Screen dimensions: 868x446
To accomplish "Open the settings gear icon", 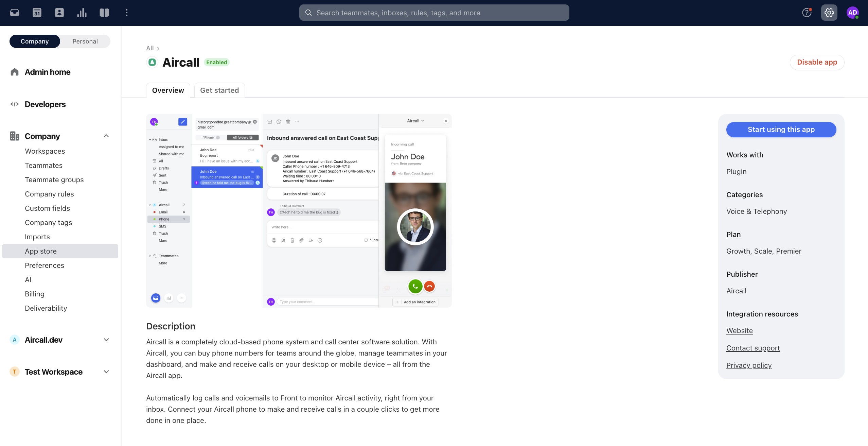I will point(829,13).
